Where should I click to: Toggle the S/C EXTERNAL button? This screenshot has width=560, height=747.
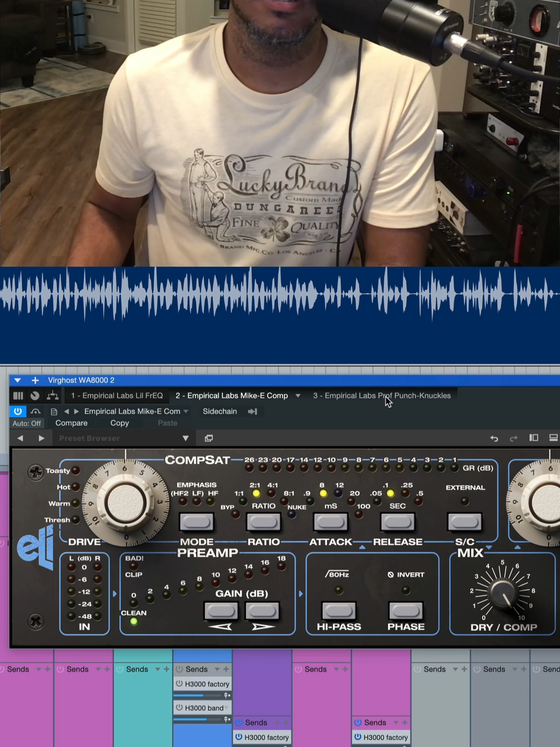click(465, 522)
